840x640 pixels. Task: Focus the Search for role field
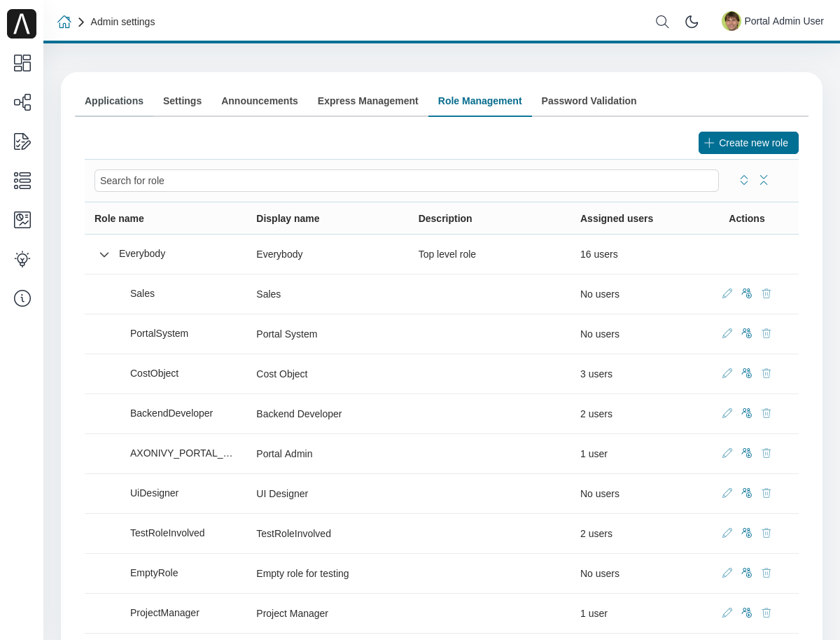tap(406, 181)
